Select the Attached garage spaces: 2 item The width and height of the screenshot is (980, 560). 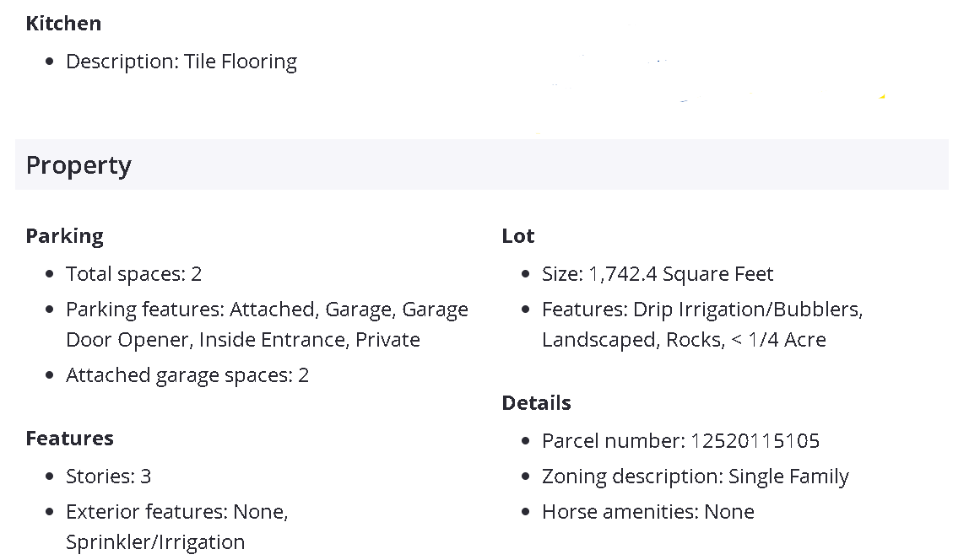click(187, 375)
